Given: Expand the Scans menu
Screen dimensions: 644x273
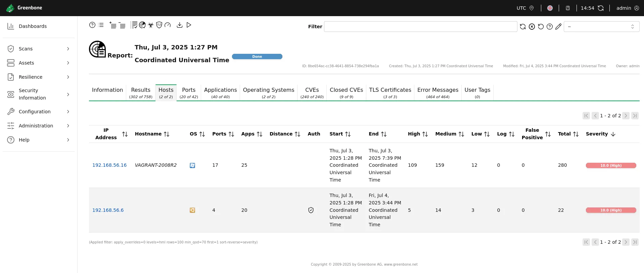Looking at the screenshot, I should point(39,49).
